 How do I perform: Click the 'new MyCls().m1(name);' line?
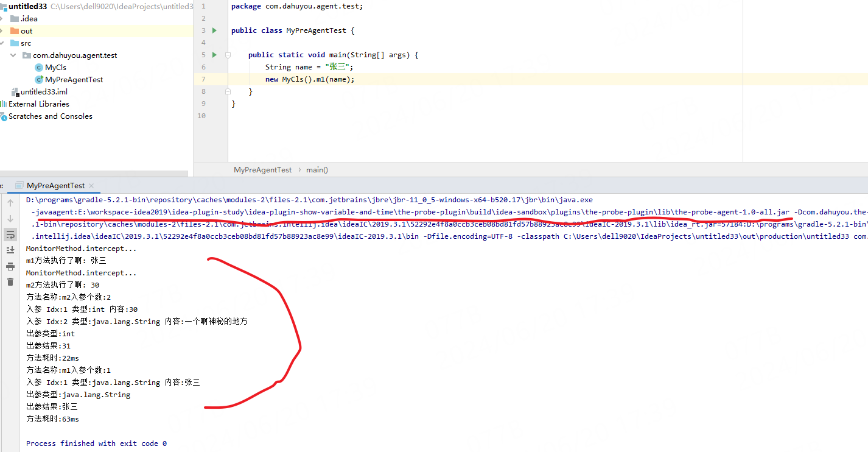(310, 79)
